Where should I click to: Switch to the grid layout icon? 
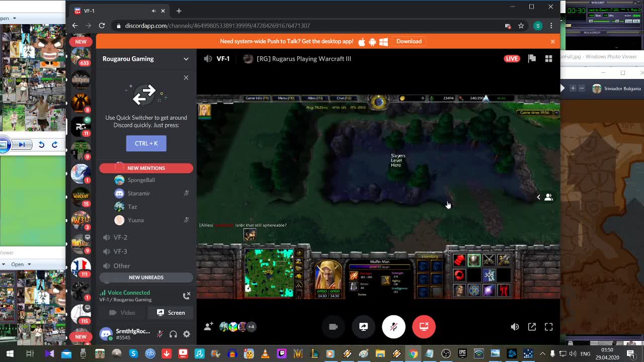[548, 59]
